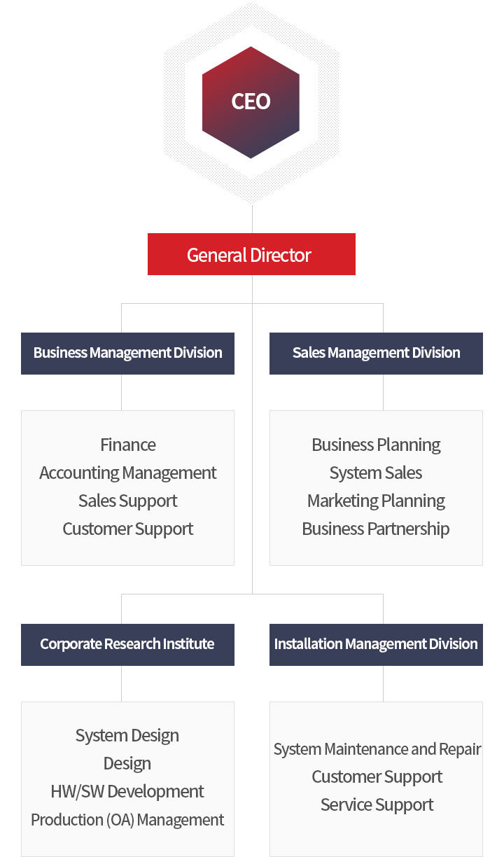Image resolution: width=504 pixels, height=857 pixels.
Task: Click Accounting Management entry
Action: click(128, 473)
